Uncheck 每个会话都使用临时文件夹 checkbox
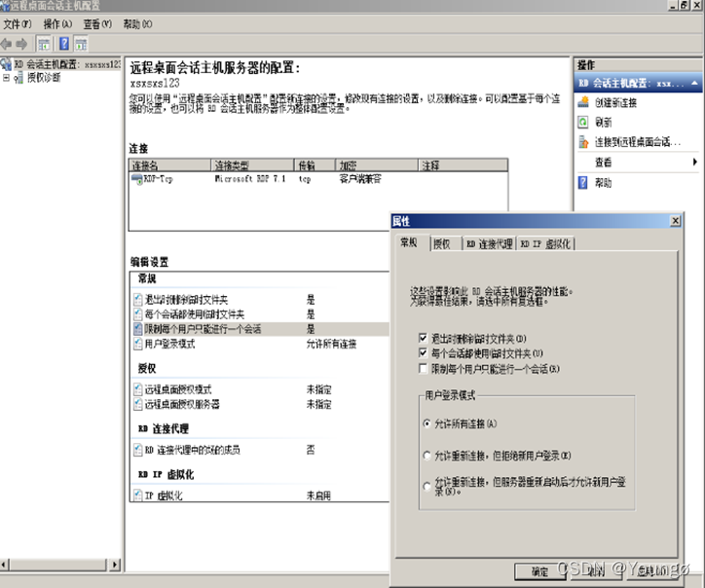 tap(423, 352)
